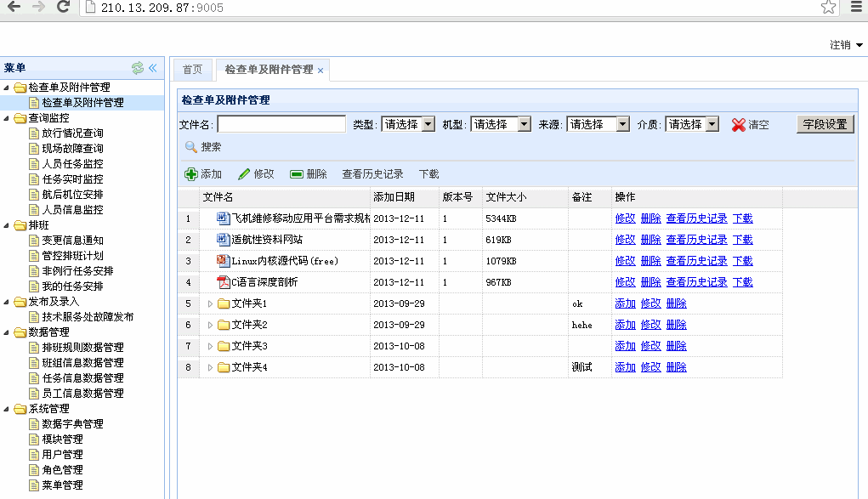Image resolution: width=868 pixels, height=499 pixels.
Task: Click the magnifier search icon
Action: 191,147
